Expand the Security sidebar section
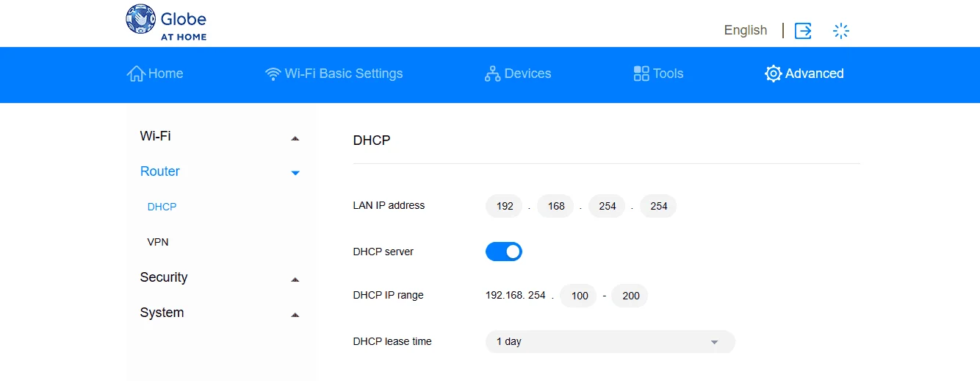The width and height of the screenshot is (980, 381). pos(220,277)
